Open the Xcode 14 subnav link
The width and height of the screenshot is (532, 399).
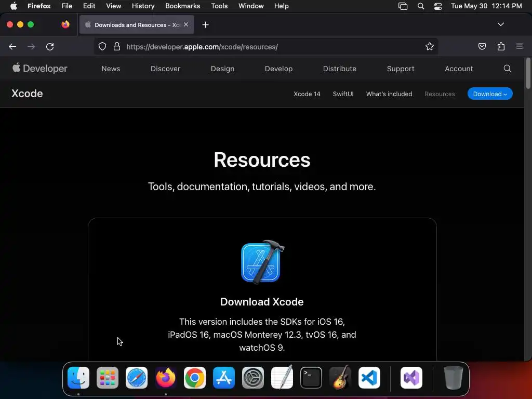pyautogui.click(x=307, y=94)
